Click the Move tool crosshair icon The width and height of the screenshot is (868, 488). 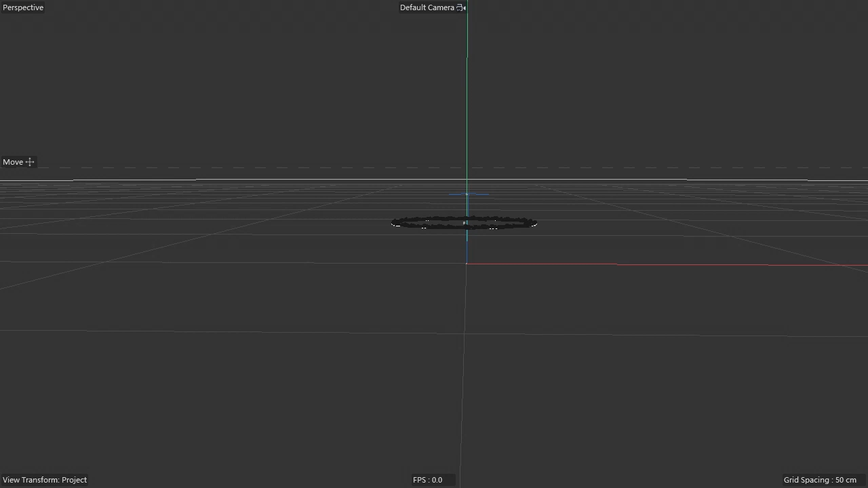pos(30,162)
